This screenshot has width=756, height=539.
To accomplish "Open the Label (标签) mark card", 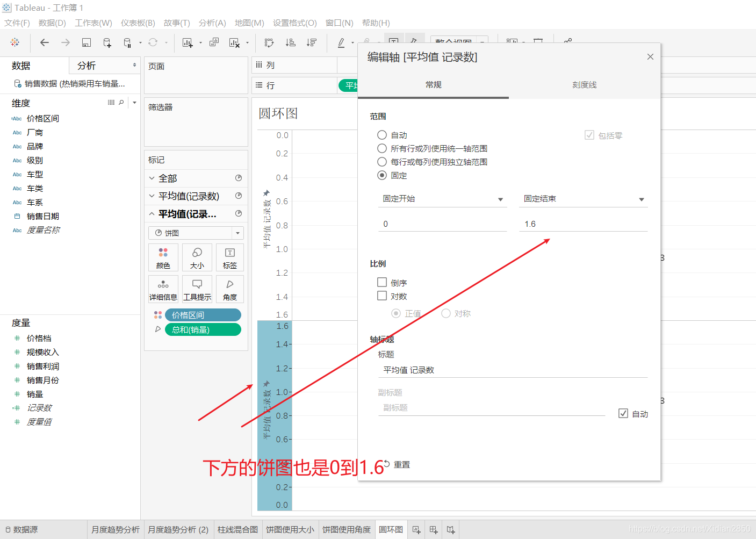I will 230,257.
